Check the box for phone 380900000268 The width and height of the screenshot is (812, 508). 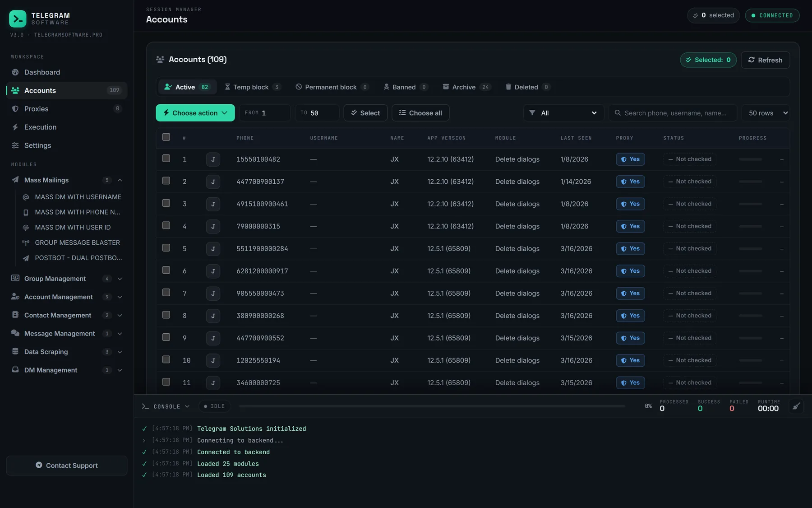[166, 315]
